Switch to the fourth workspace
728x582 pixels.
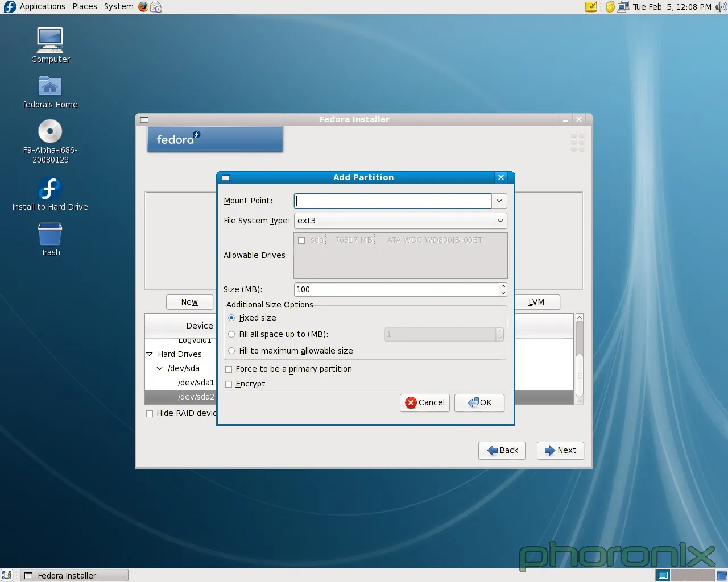point(707,575)
